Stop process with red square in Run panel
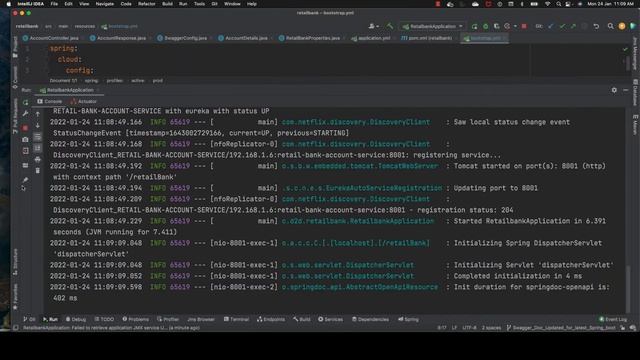Image resolution: width=640 pixels, height=360 pixels. [25, 128]
